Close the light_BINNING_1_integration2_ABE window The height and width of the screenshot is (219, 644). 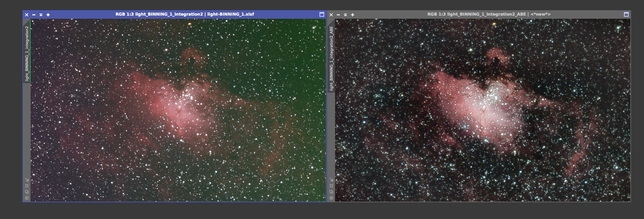click(331, 15)
